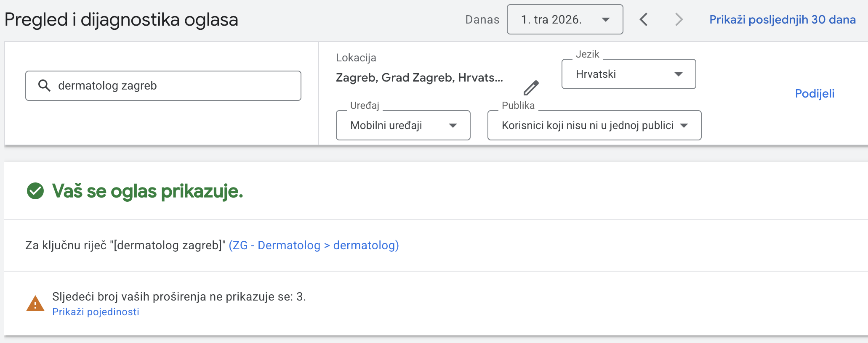This screenshot has height=343, width=868.
Task: Go to the previous day with left chevron
Action: [x=643, y=19]
